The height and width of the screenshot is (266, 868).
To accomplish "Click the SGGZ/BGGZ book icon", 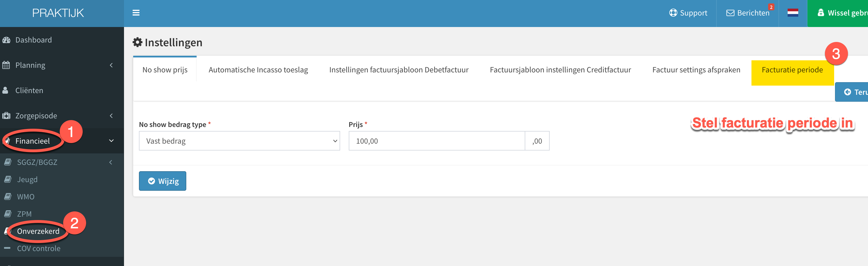I will [x=8, y=162].
